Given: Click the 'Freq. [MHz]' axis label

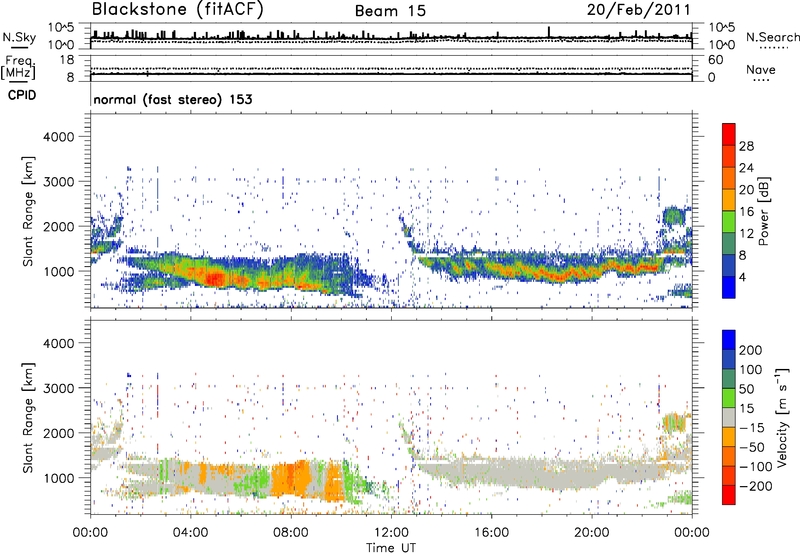Looking at the screenshot, I should (19, 68).
